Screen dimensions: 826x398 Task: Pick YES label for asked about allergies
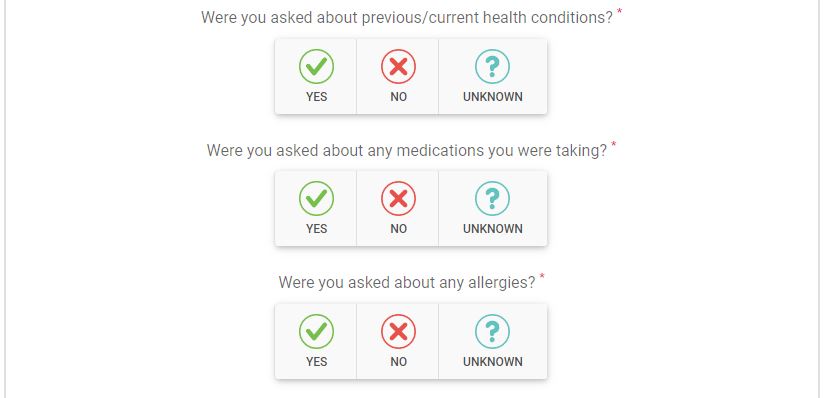tap(316, 362)
